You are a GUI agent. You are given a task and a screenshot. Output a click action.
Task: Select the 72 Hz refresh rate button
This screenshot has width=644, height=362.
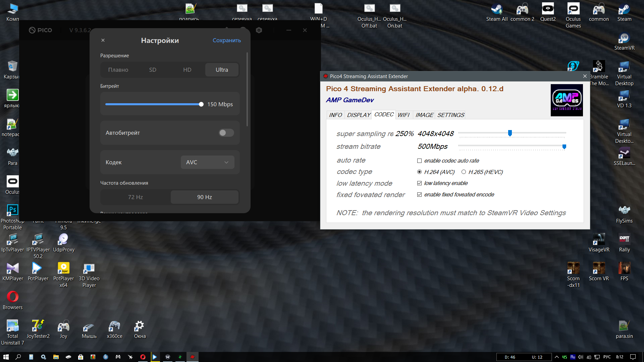click(x=136, y=197)
